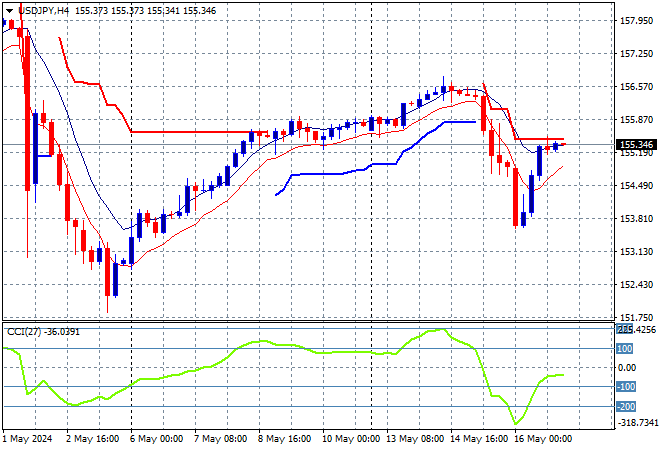Screen dimensions: 660x450
Task: Click the CCI(27) -36.0391 indicator label
Action: click(x=43, y=332)
